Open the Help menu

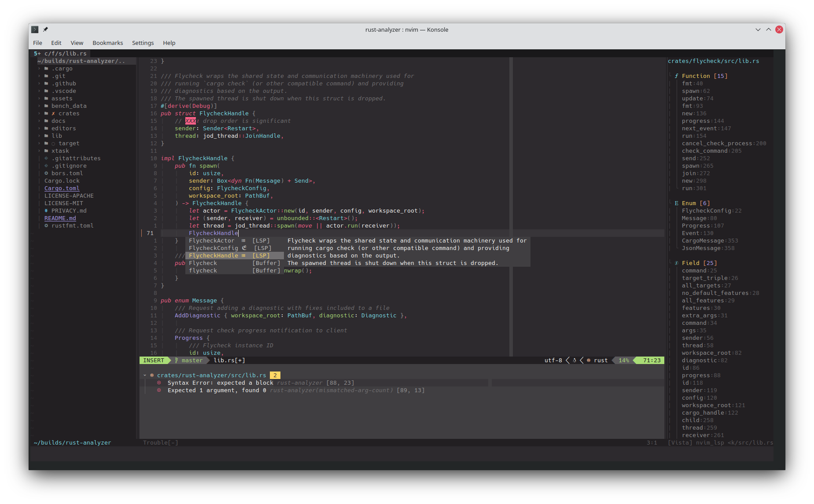pos(169,43)
